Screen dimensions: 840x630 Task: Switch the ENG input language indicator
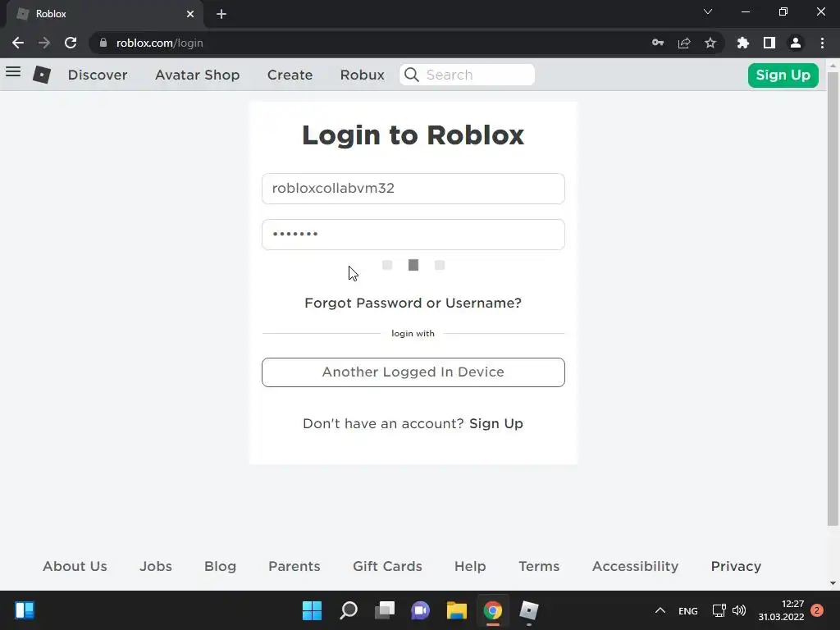[x=688, y=610]
